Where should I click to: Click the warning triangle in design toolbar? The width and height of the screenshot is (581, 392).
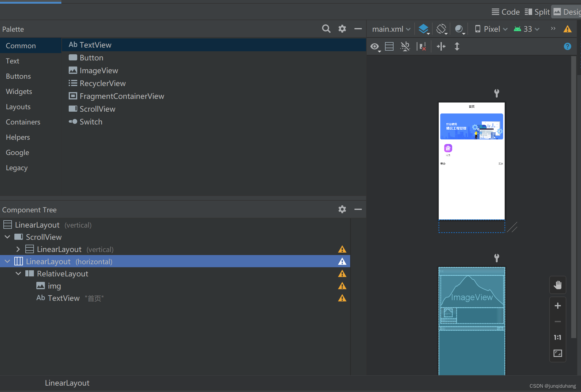567,29
